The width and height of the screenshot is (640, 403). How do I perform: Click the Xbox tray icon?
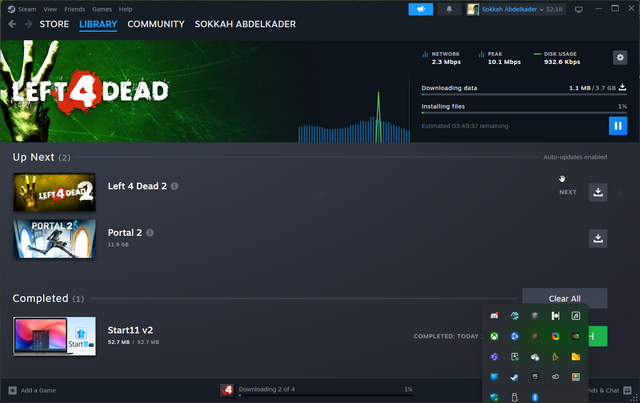(494, 336)
